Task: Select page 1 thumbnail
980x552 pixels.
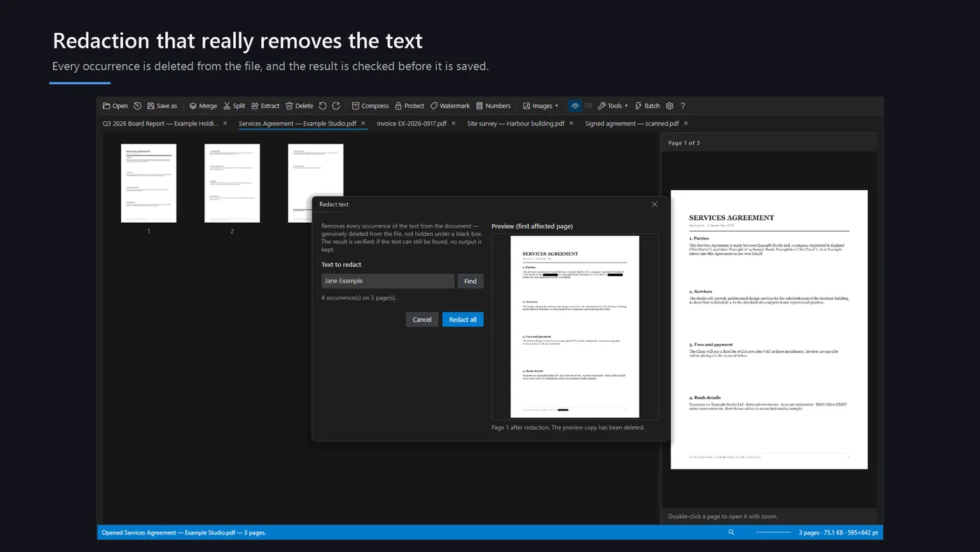Action: (148, 184)
